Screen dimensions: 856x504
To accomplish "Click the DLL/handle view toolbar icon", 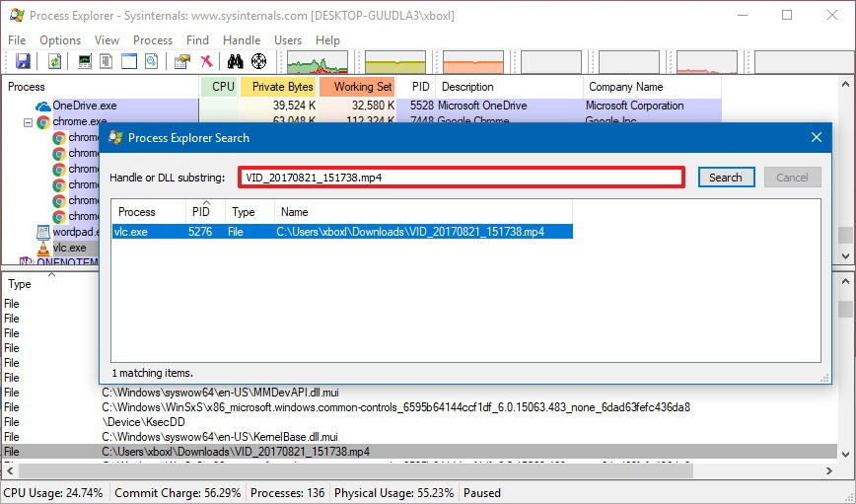I will coord(151,61).
